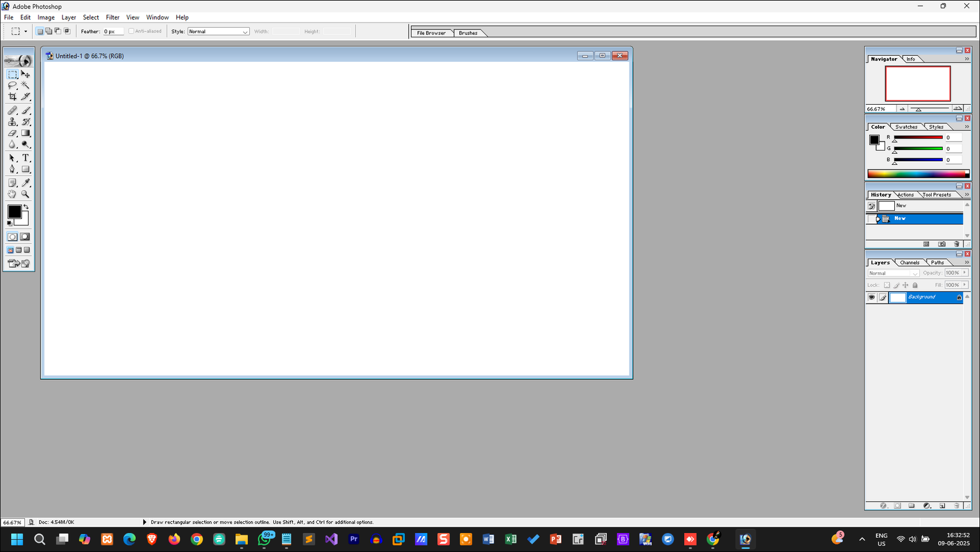Image resolution: width=980 pixels, height=552 pixels.
Task: Click the color ramp spectrum bar
Action: [x=918, y=174]
